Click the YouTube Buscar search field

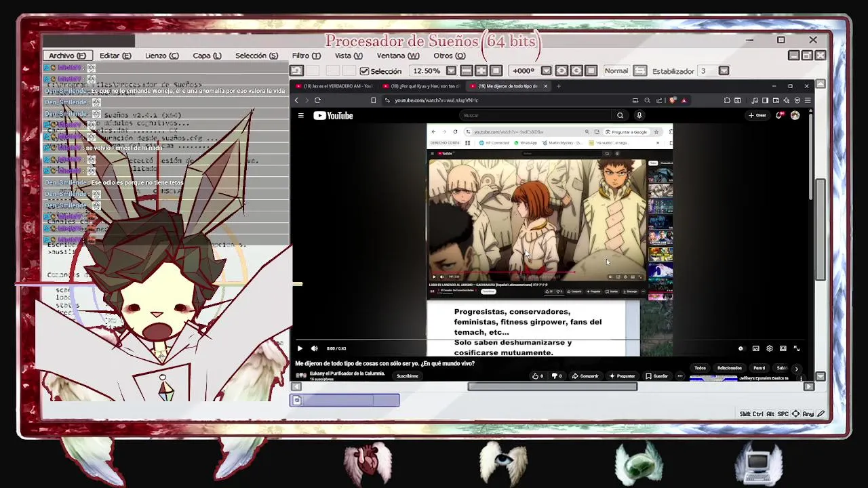[x=534, y=115]
